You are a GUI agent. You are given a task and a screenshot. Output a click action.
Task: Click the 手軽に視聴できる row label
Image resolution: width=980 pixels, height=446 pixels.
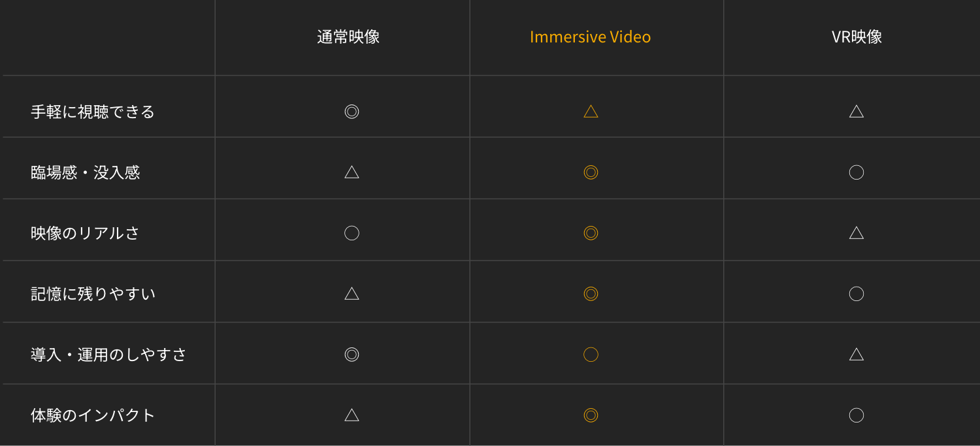pyautogui.click(x=93, y=112)
